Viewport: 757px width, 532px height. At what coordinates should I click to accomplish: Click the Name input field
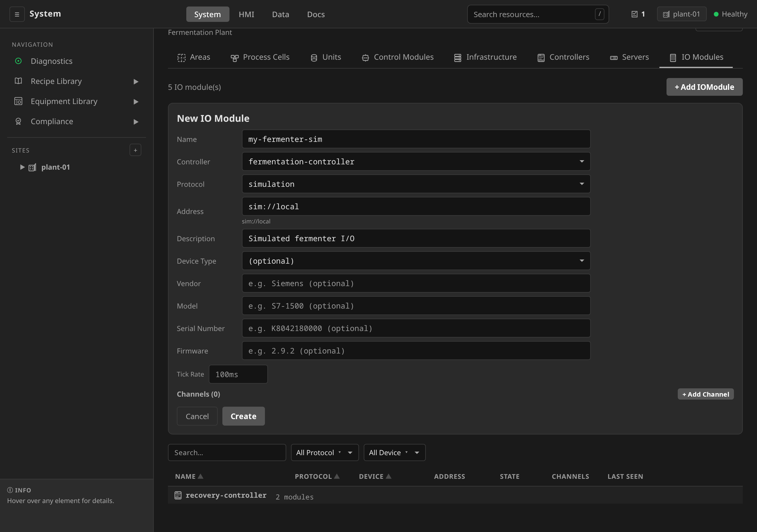coord(416,139)
